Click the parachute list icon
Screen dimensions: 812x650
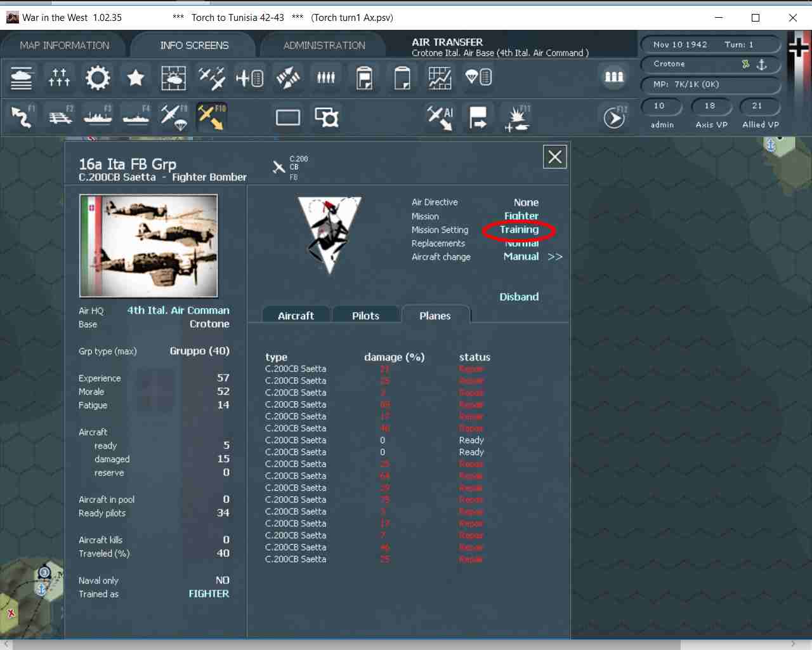click(x=478, y=77)
